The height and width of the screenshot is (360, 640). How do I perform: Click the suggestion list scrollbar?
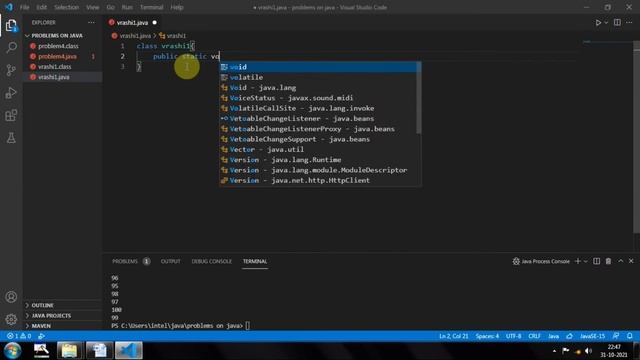point(419,98)
